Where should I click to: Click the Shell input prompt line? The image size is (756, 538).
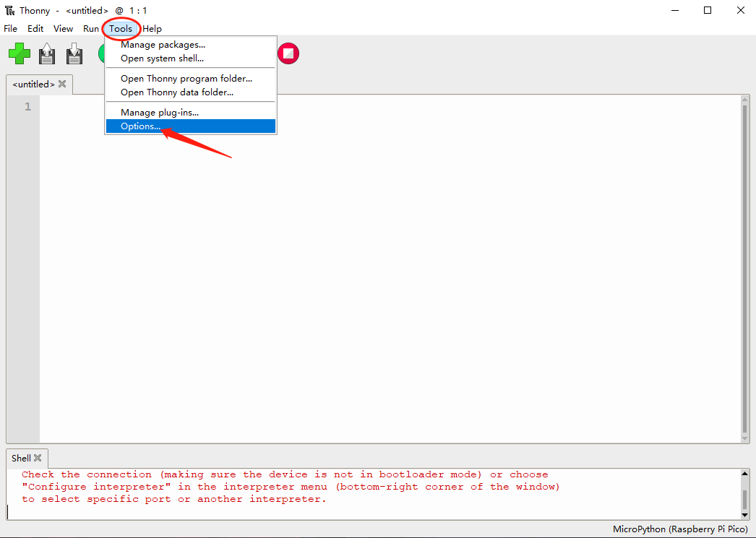(x=373, y=512)
